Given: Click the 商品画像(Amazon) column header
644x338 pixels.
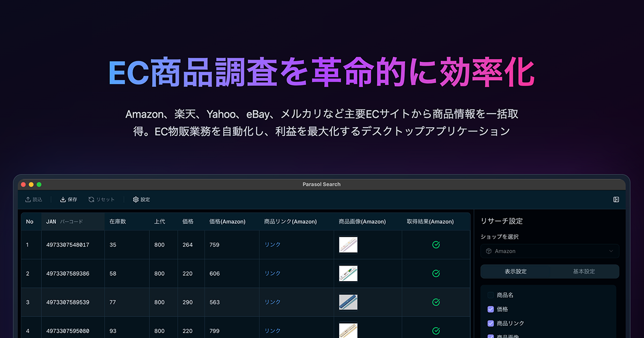Looking at the screenshot, I should tap(368, 222).
